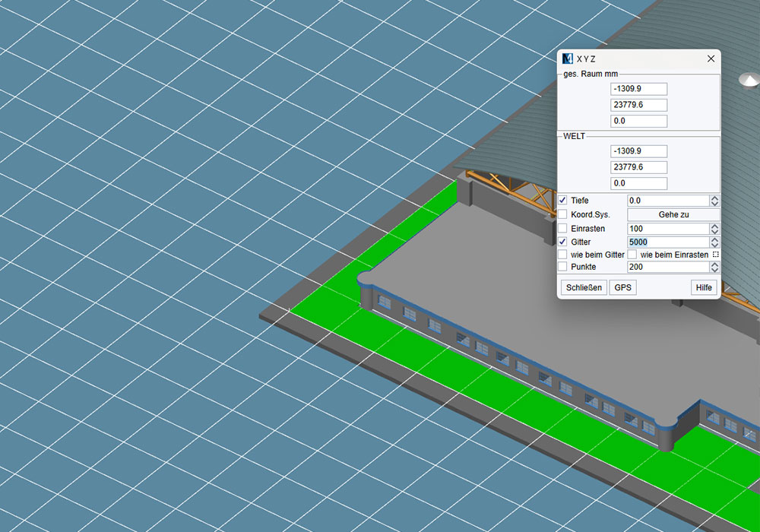Image resolution: width=760 pixels, height=532 pixels.
Task: Tick the wie beim Einrasten checkbox
Action: (x=632, y=255)
